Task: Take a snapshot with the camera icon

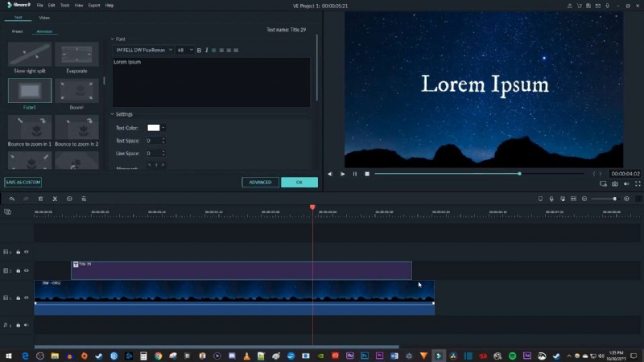Action: click(x=615, y=184)
